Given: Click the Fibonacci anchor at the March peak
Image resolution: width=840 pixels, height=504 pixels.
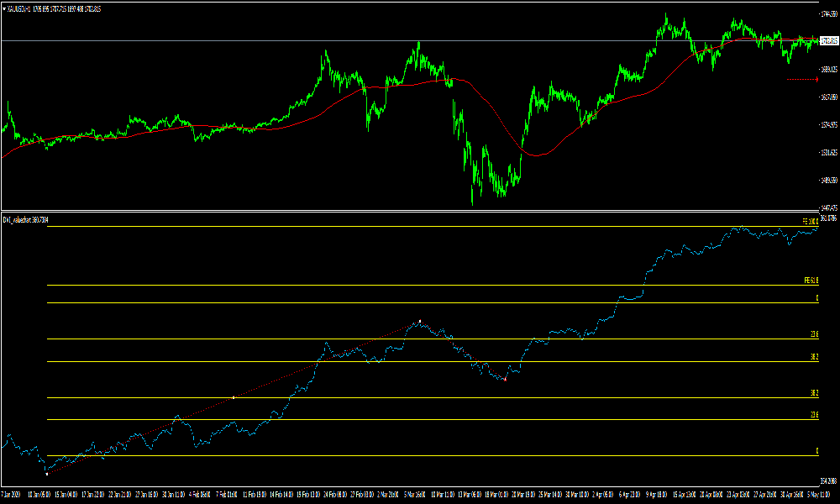Looking at the screenshot, I should point(420,322).
